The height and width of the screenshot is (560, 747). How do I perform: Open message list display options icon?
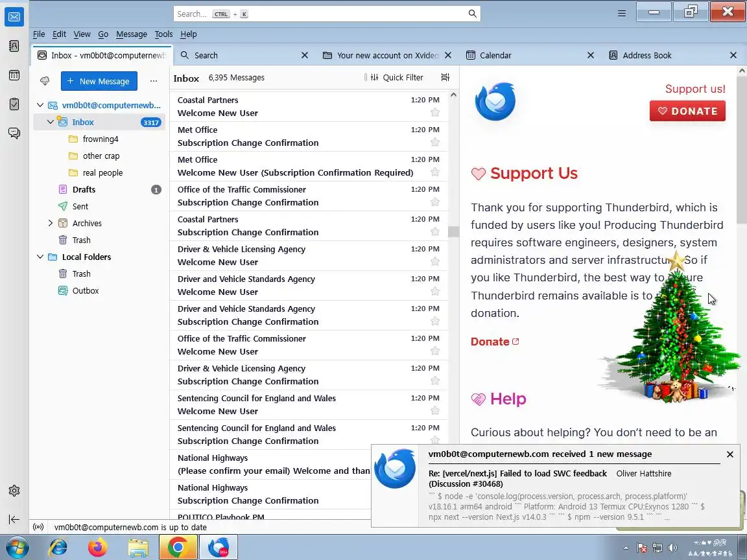pyautogui.click(x=445, y=77)
